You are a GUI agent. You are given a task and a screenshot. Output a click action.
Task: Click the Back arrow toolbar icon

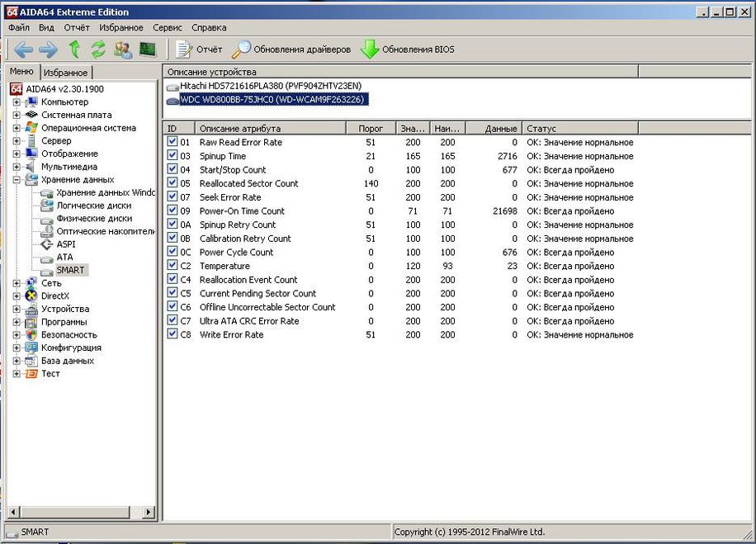coord(24,50)
